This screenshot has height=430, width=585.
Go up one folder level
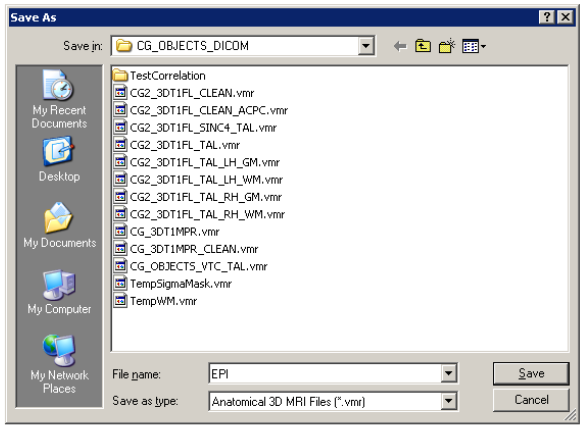click(x=423, y=46)
